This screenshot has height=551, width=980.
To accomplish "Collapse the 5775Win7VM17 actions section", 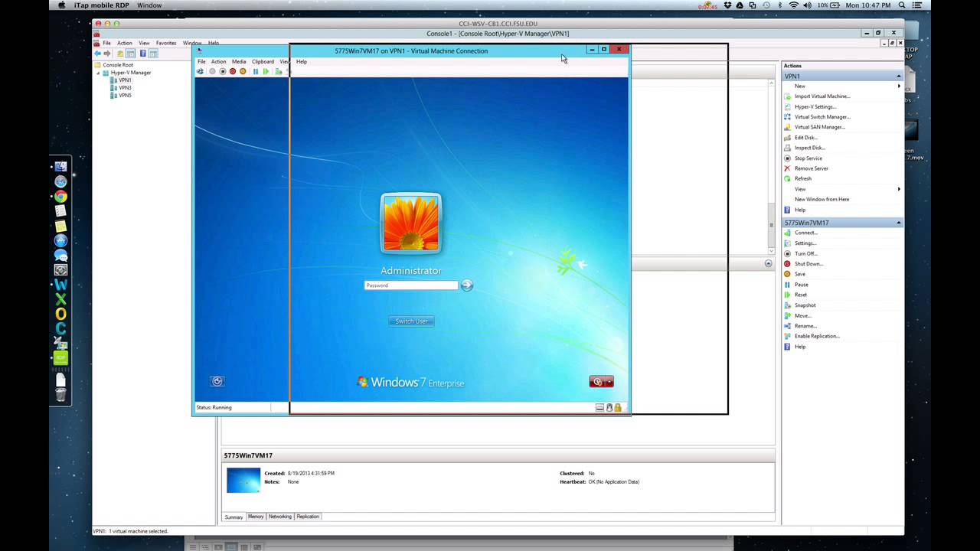I will coord(899,223).
